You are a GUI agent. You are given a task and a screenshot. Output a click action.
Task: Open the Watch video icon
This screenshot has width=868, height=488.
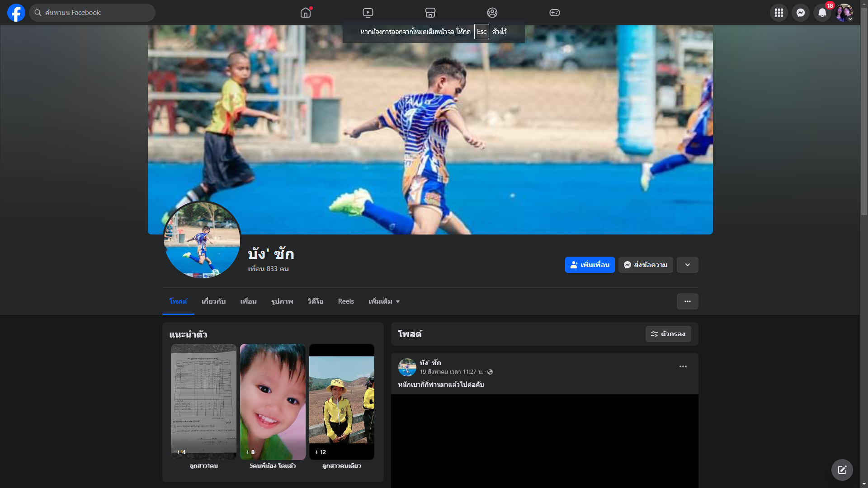point(368,13)
